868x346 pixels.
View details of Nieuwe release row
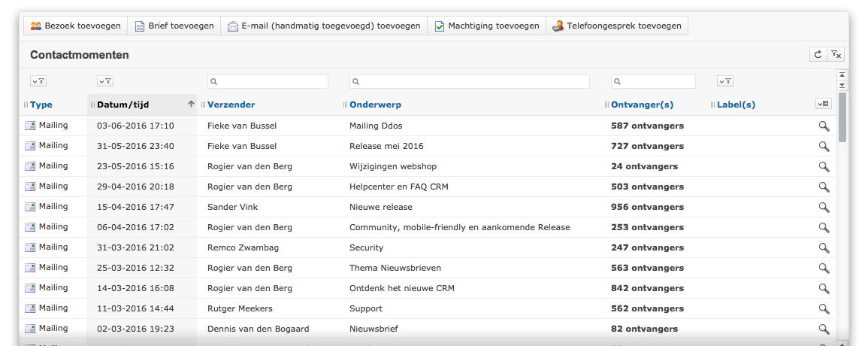tap(824, 208)
